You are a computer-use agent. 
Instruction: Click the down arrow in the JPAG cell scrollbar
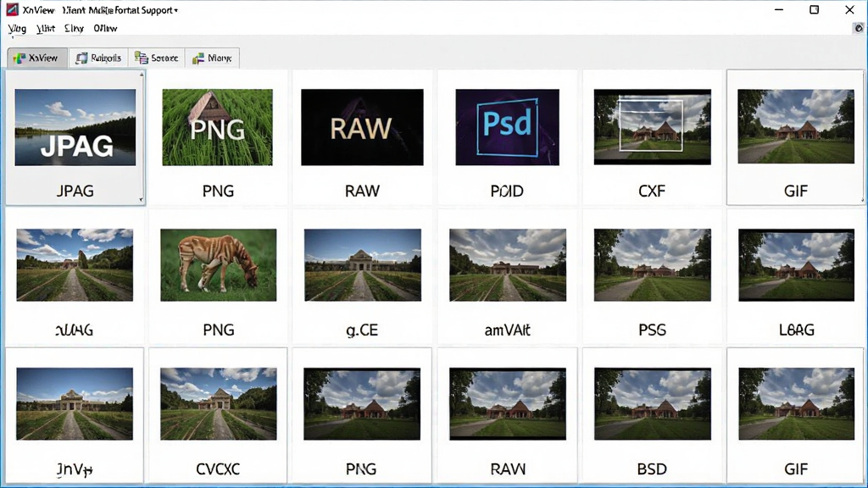[x=142, y=200]
